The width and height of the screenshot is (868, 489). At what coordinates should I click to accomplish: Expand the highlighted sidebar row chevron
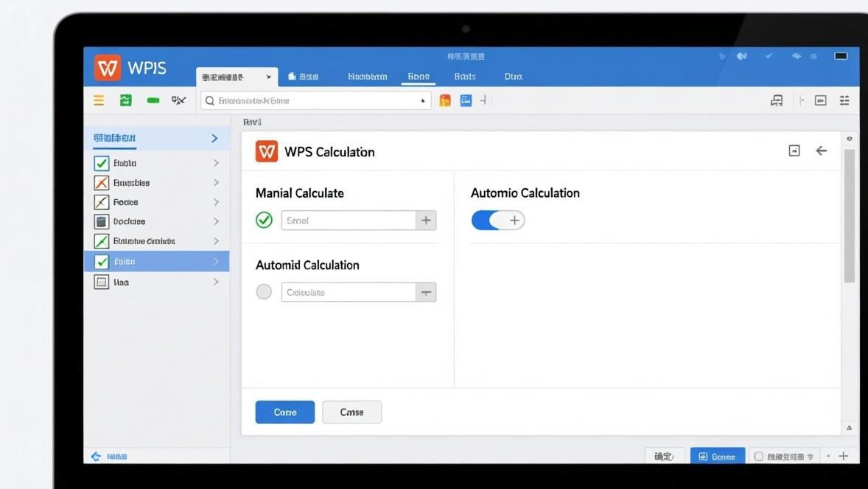[217, 262]
